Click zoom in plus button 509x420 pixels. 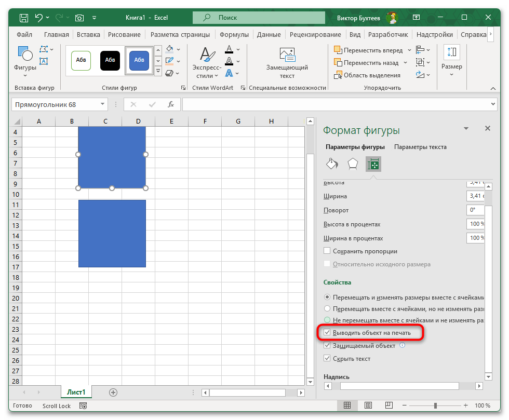[x=465, y=405]
